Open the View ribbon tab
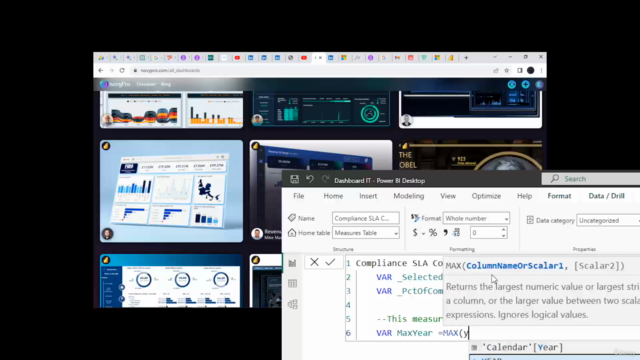640x360 pixels. 448,196
